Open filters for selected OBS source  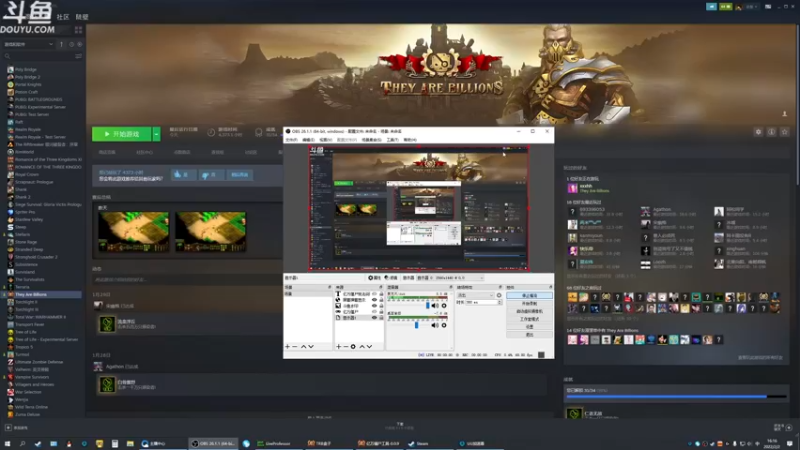point(391,278)
